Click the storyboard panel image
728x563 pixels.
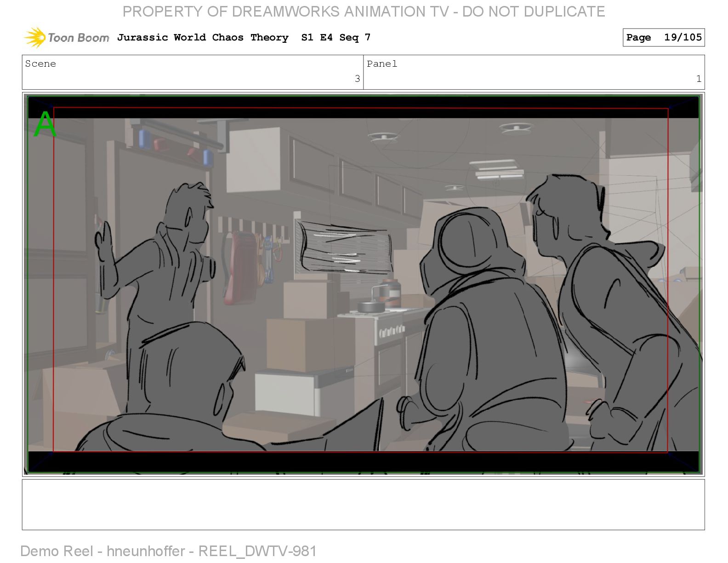tap(363, 284)
